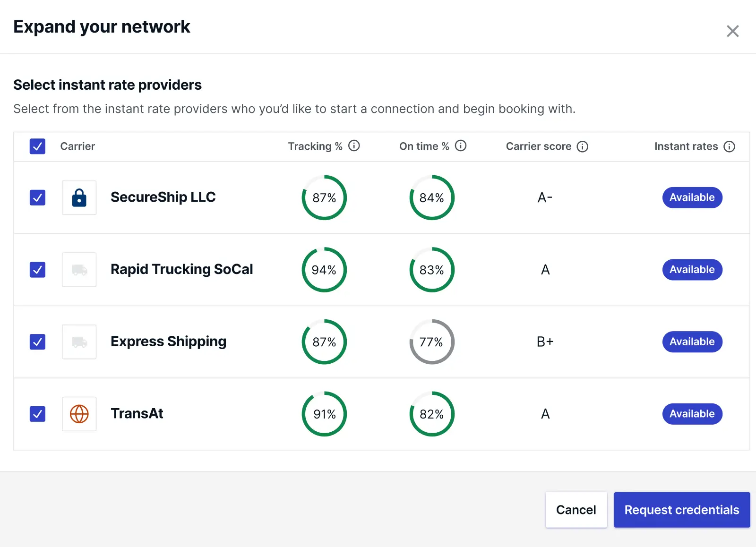Uncheck the Rapid Trucking SoCal checkbox
Image resolution: width=756 pixels, height=547 pixels.
(37, 270)
